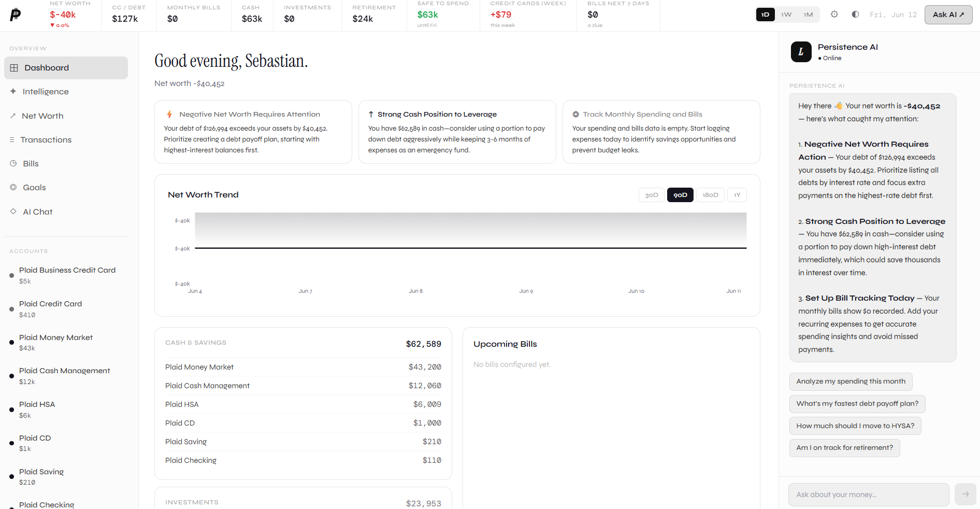The height and width of the screenshot is (509, 980).
Task: Click the Transactions list icon
Action: [x=12, y=140]
